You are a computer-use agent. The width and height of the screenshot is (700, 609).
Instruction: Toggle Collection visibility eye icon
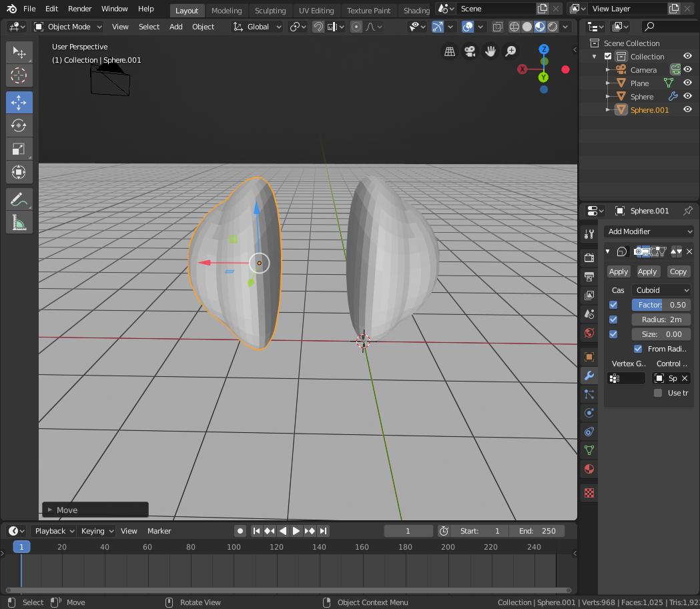pos(687,56)
